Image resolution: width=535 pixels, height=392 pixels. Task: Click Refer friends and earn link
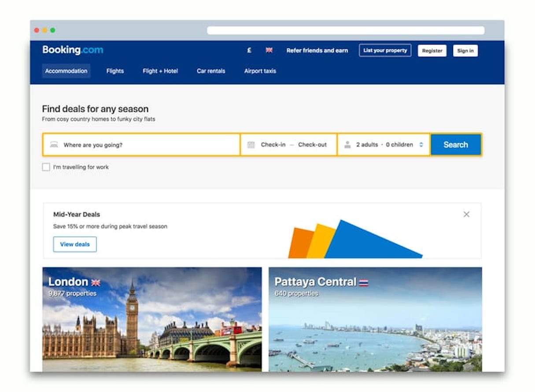317,51
